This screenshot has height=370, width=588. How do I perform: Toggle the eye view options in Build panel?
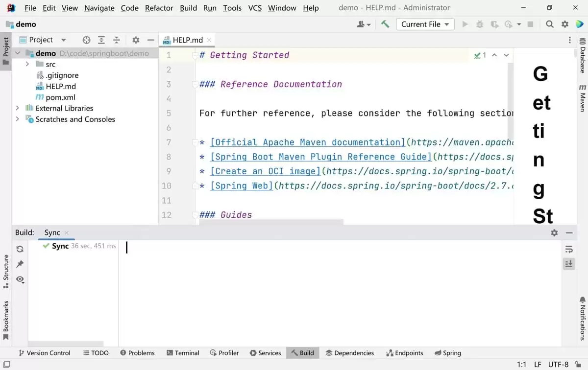click(x=20, y=279)
